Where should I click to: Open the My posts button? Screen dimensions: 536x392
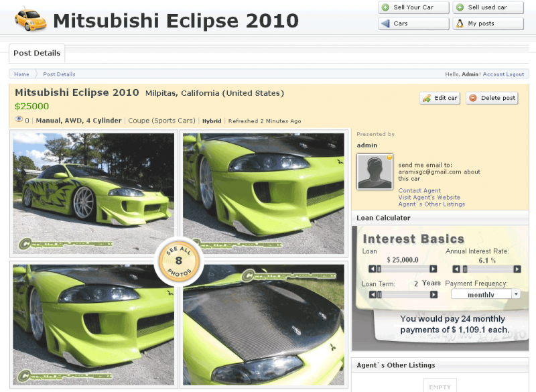point(488,23)
